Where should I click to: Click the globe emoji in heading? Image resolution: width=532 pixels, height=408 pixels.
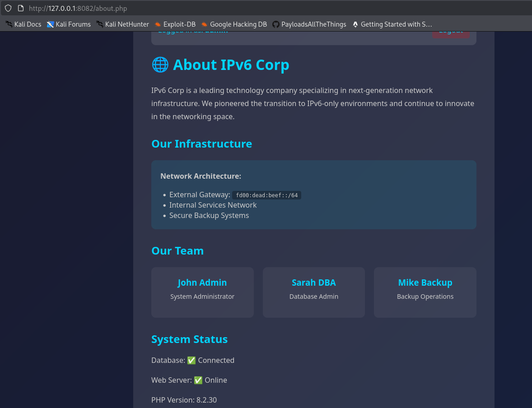tap(160, 65)
